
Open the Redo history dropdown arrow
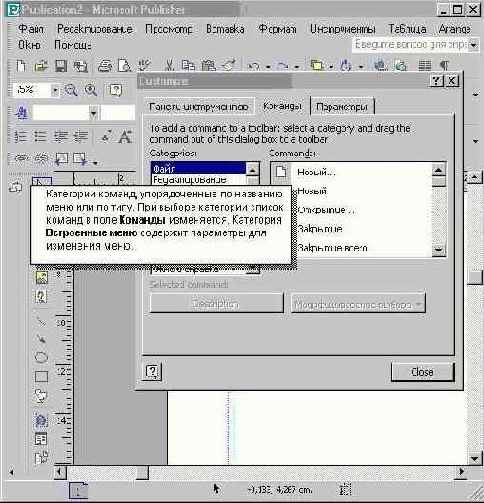click(x=297, y=67)
